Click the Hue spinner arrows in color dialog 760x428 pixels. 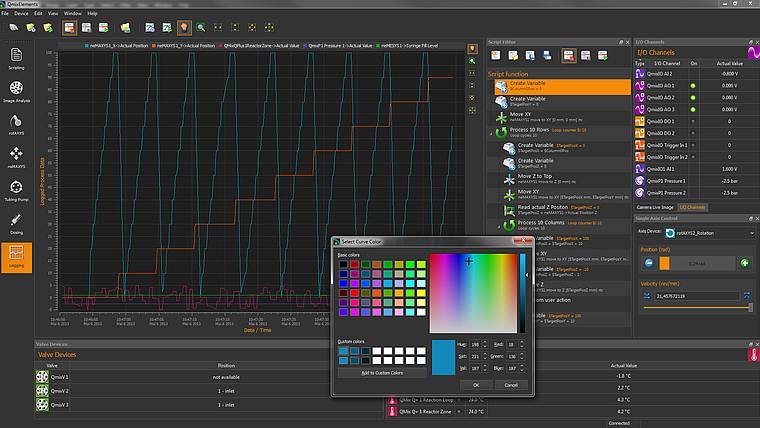click(484, 344)
